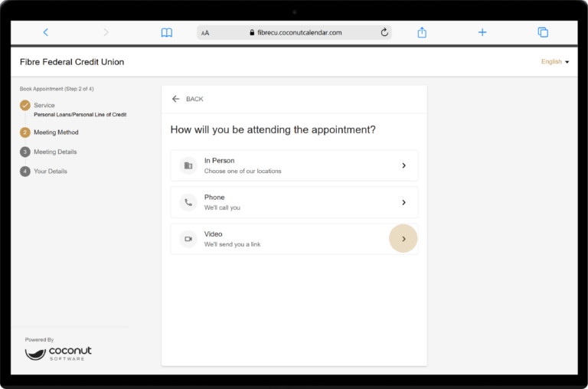Click the Coconut Software logo link

[58, 353]
